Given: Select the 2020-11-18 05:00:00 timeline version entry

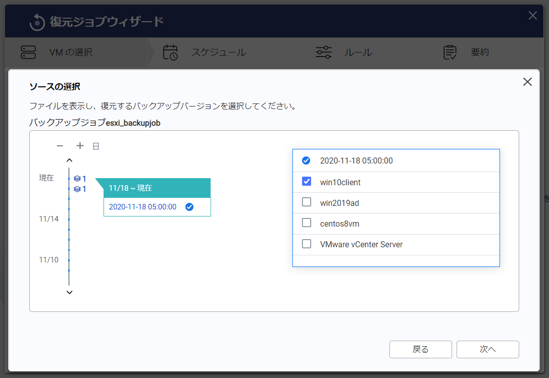Looking at the screenshot, I should click(157, 207).
